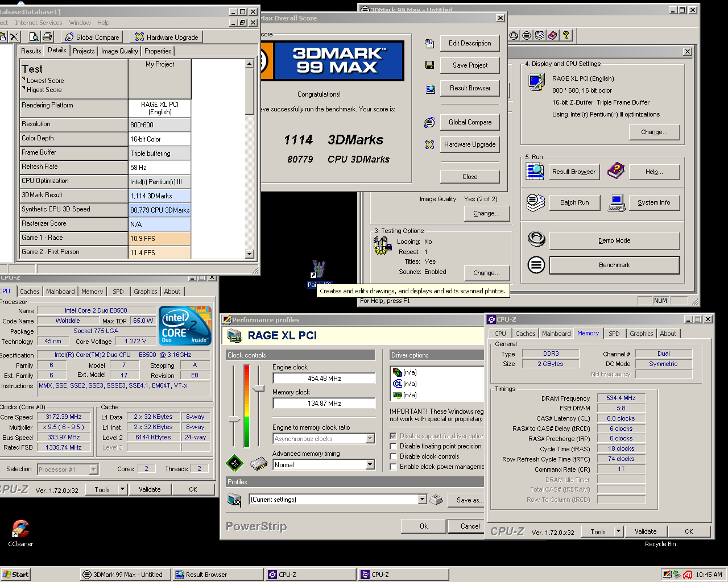
Task: Adjust the Engine clock vertical slider
Action: coord(234,419)
